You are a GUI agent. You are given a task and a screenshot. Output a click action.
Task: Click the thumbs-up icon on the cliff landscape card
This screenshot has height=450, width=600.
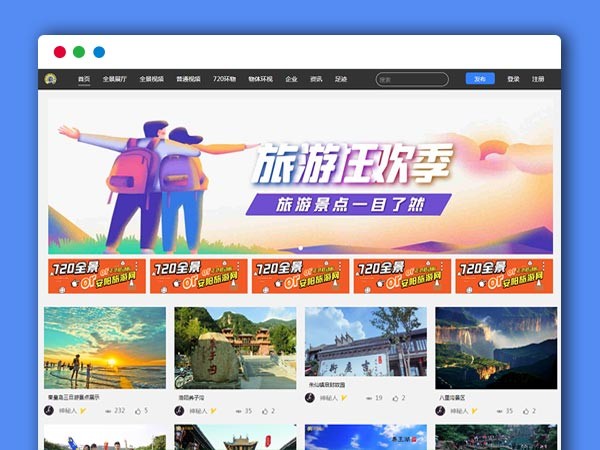526,411
